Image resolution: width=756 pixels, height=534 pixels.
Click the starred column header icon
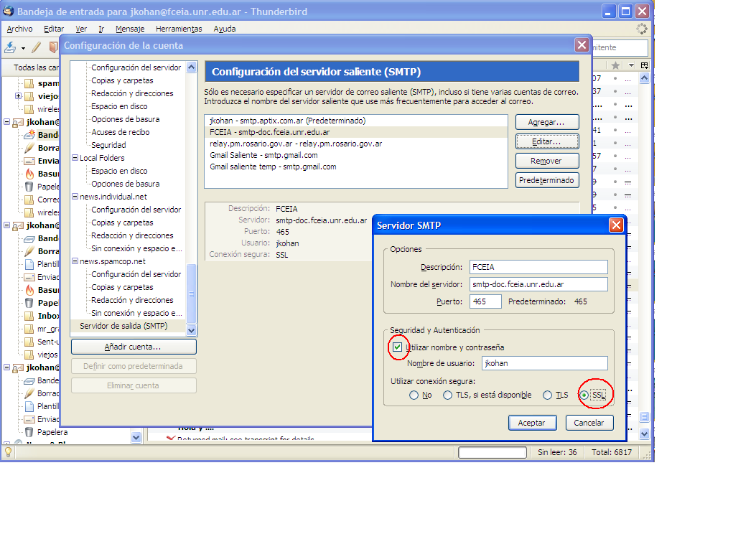(615, 65)
